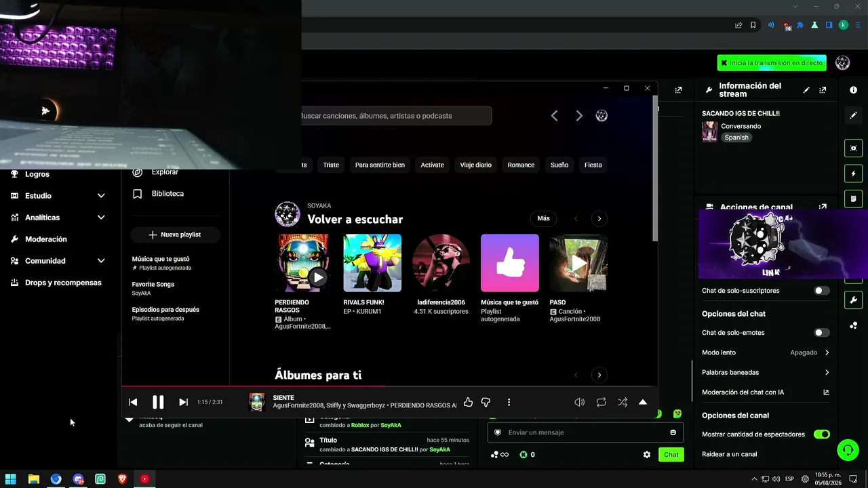Open Explorar in the music sidebar
Viewport: 868px width, 488px height.
(165, 172)
